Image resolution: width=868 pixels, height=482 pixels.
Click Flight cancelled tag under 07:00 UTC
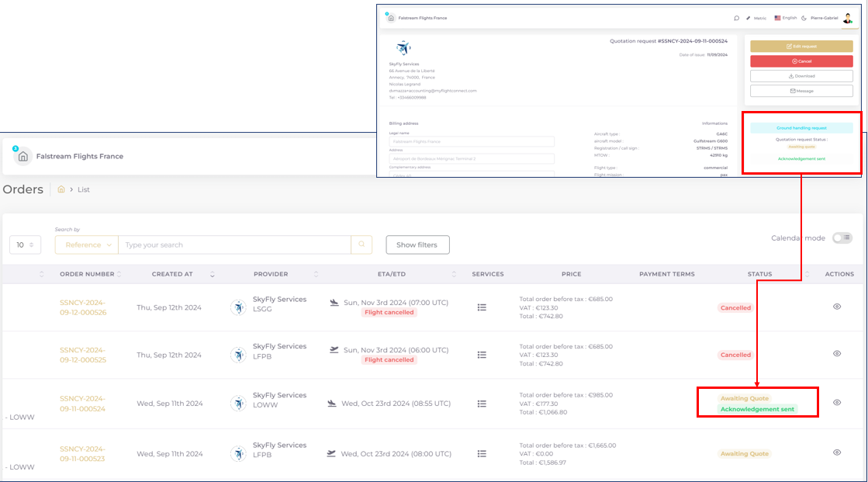[389, 313]
